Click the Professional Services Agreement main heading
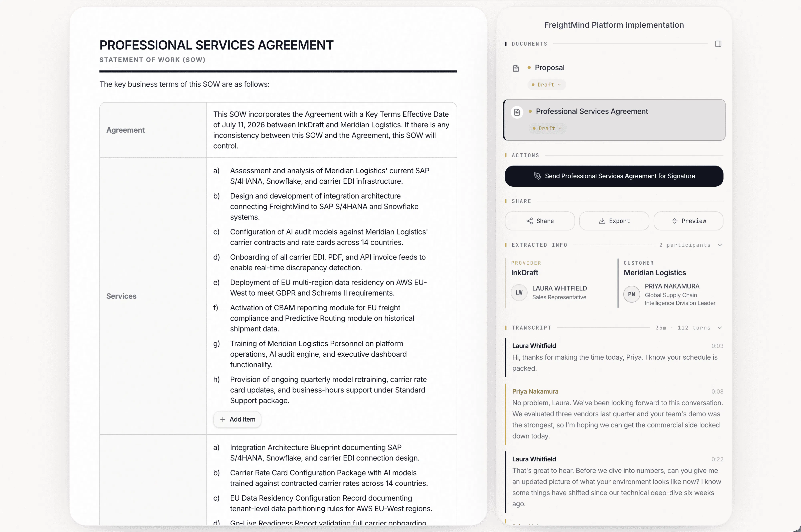This screenshot has width=801, height=532. click(216, 45)
